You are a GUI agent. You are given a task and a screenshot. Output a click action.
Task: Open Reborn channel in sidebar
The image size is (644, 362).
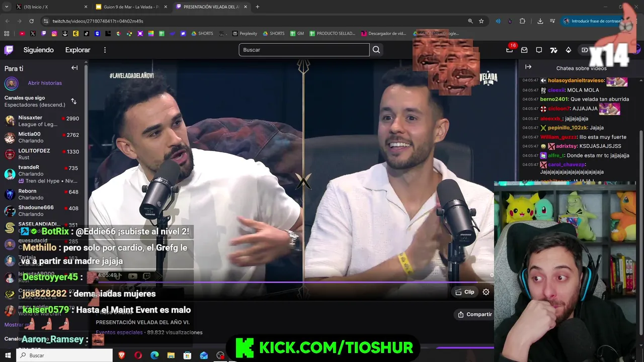pos(42,194)
